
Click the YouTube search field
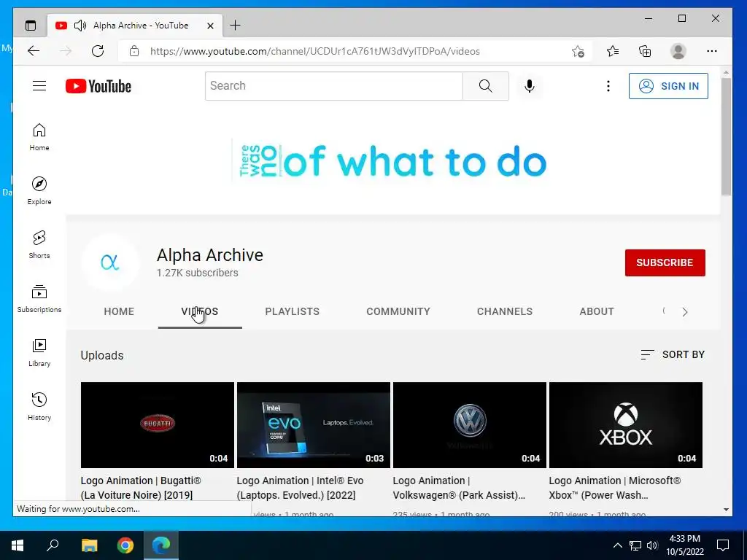(x=334, y=86)
